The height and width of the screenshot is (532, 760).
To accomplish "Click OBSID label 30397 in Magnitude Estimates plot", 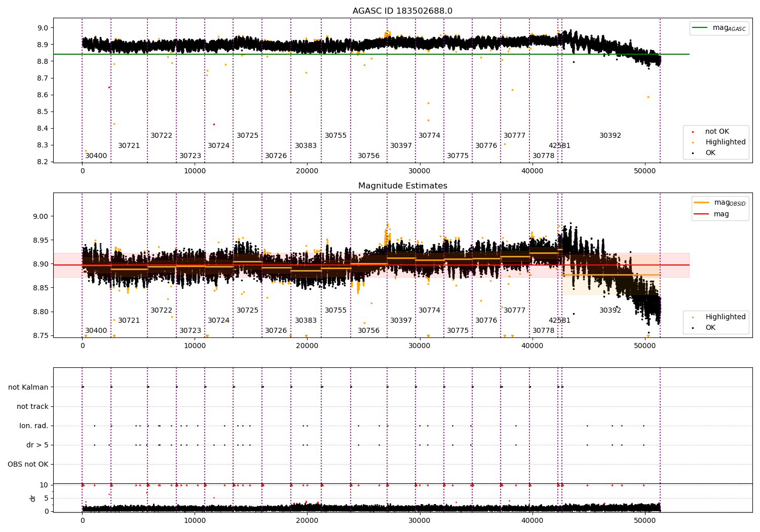I will (x=401, y=321).
